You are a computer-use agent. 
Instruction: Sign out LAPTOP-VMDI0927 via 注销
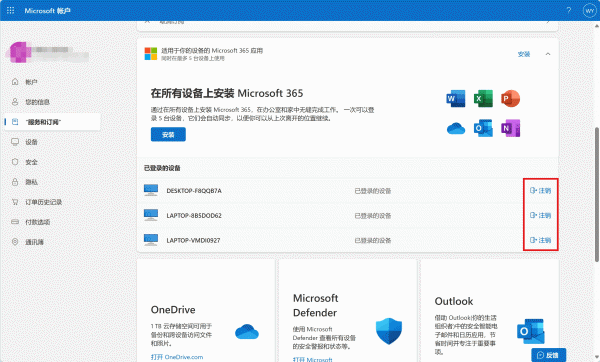click(540, 240)
